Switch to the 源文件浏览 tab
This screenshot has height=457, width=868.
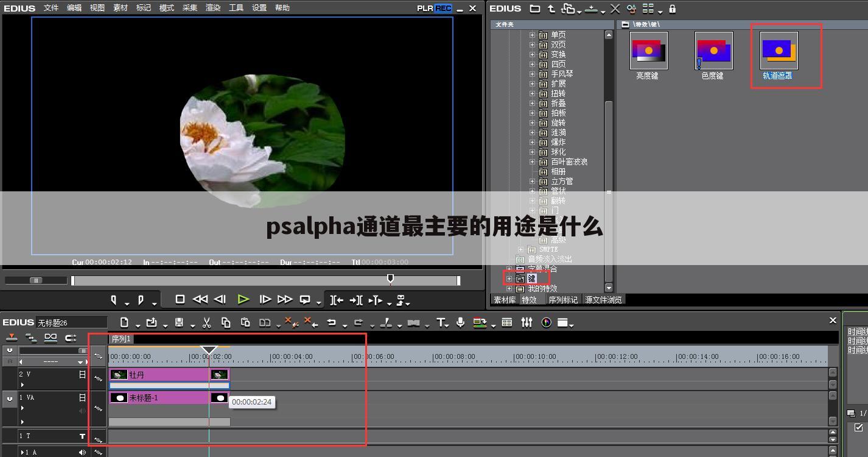click(x=603, y=300)
